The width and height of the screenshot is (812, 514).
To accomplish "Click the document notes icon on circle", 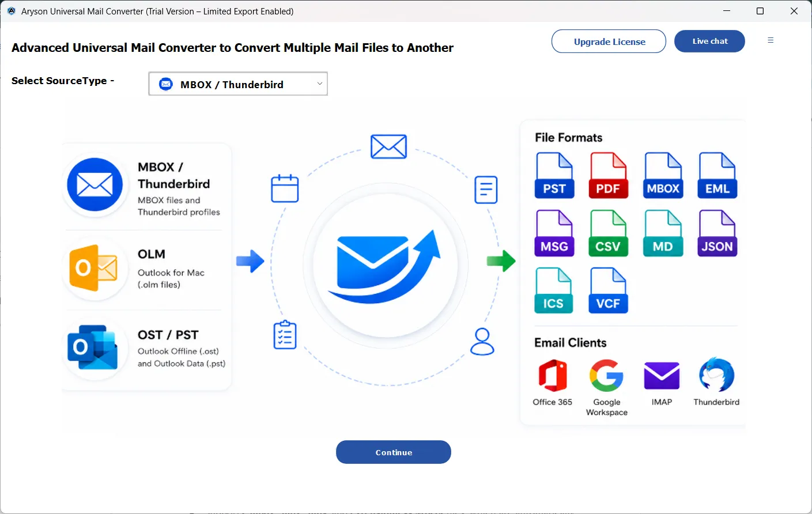I will (x=486, y=190).
